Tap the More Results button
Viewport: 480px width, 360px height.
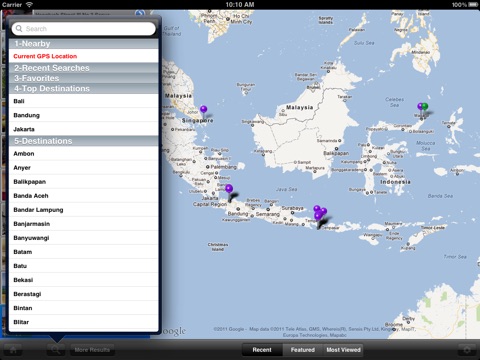92,350
